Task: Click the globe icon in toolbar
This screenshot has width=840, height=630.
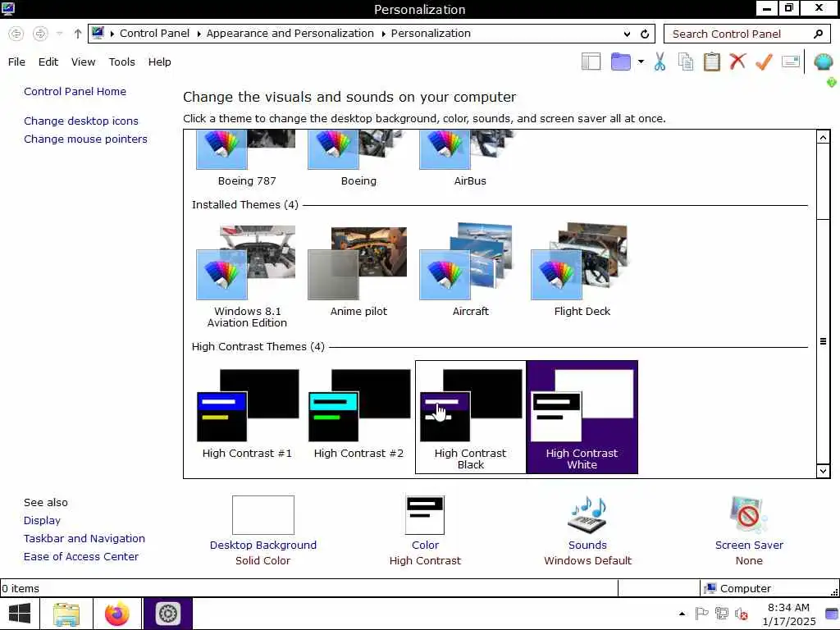Action: click(824, 62)
